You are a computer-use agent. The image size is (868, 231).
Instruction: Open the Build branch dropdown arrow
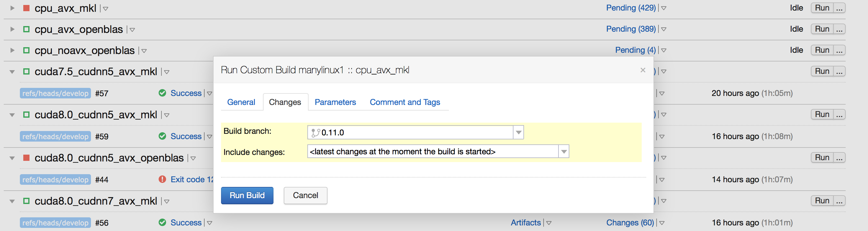point(518,132)
